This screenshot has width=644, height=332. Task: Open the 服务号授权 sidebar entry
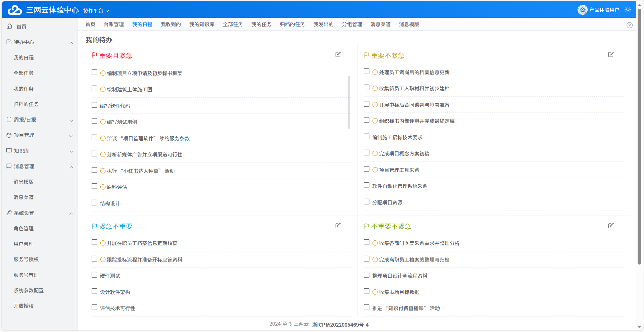pos(26,259)
